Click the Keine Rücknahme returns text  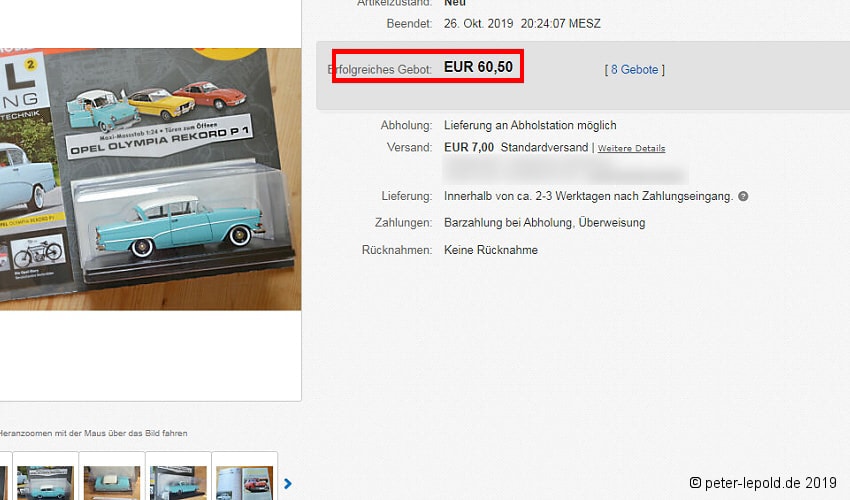490,249
